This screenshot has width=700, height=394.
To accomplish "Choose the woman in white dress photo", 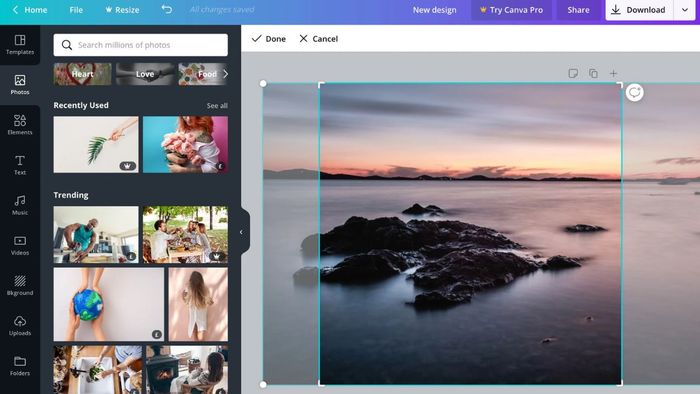I will point(198,304).
